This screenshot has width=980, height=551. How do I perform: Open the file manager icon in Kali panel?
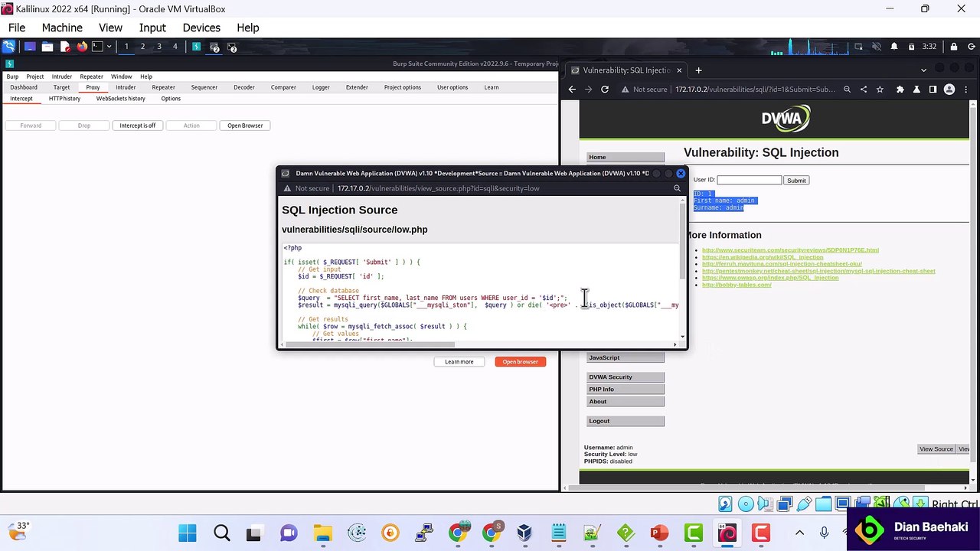click(x=47, y=46)
